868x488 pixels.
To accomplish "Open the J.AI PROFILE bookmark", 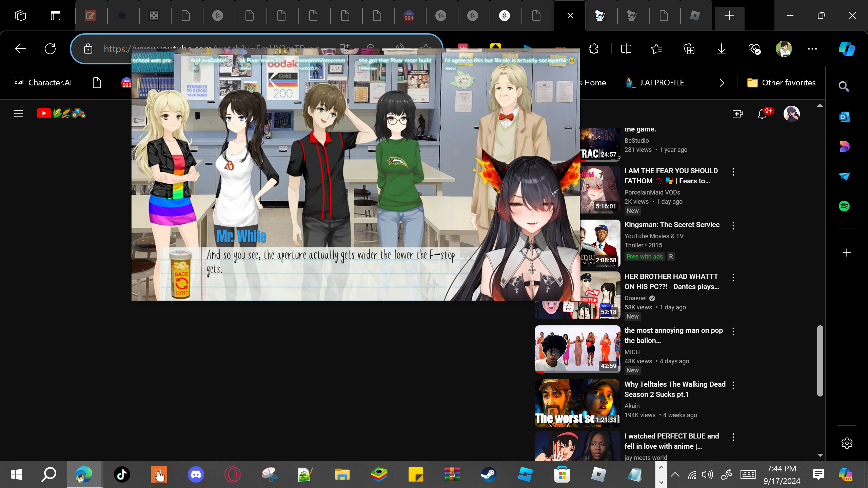I will tap(655, 83).
